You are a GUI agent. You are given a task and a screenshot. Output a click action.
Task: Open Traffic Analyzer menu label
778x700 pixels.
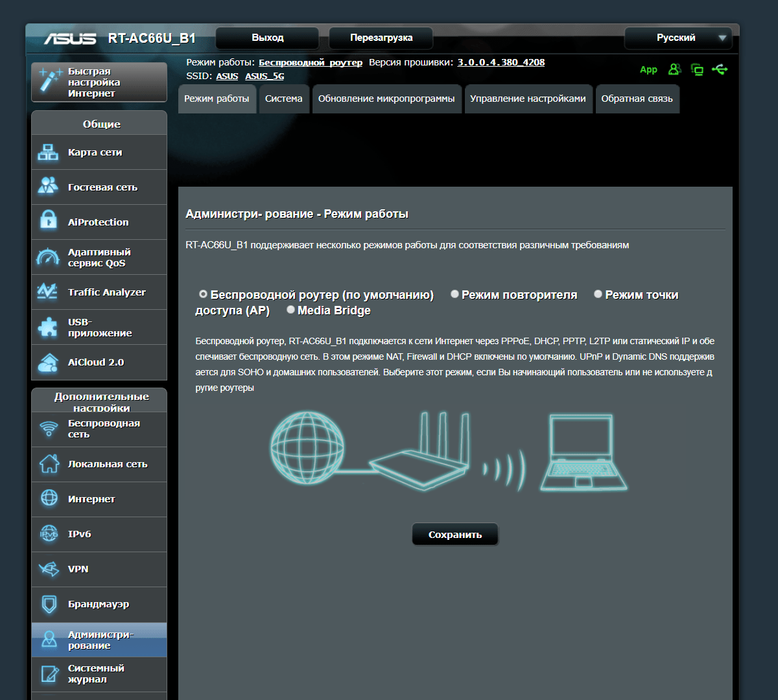point(107,292)
